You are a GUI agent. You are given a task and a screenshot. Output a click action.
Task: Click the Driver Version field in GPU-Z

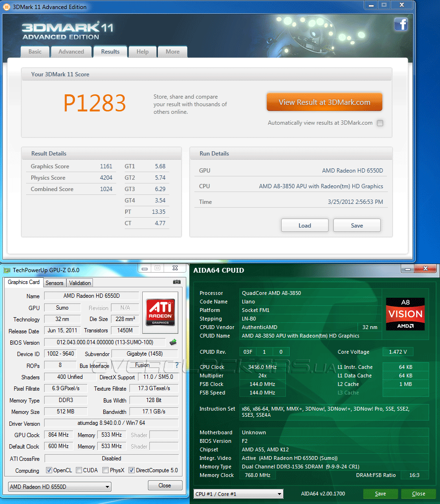[x=111, y=423]
